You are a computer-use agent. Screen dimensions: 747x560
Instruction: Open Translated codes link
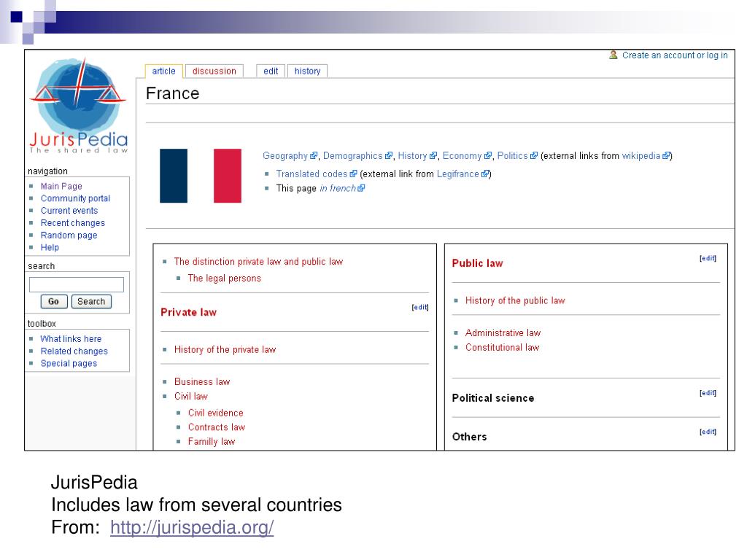[x=317, y=174]
